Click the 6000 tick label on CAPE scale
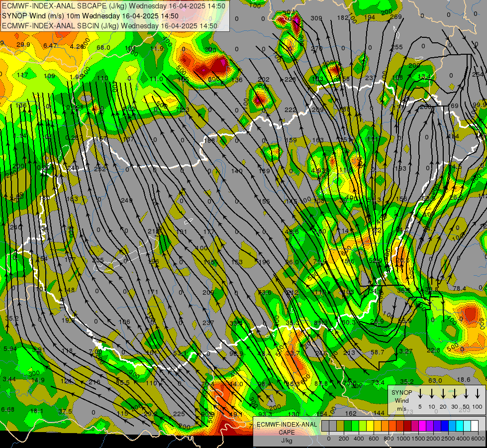 (x=478, y=439)
